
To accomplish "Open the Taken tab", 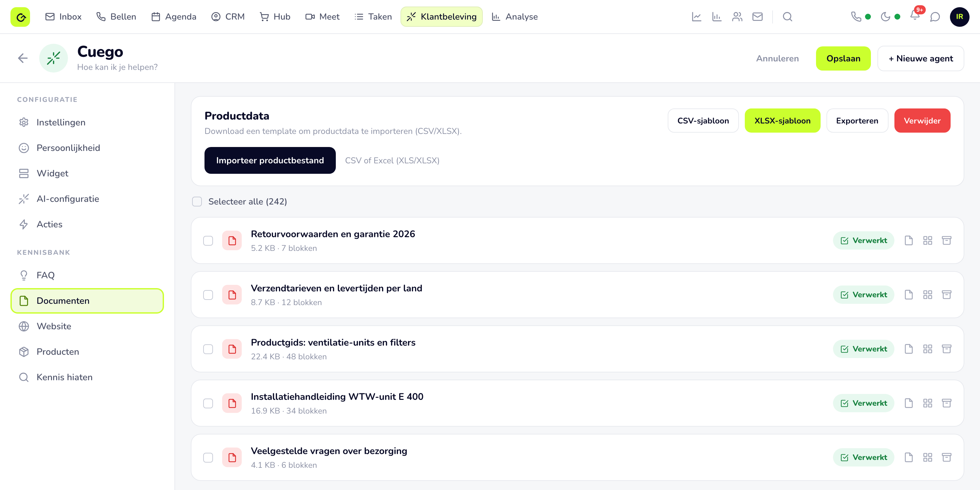I will (373, 17).
